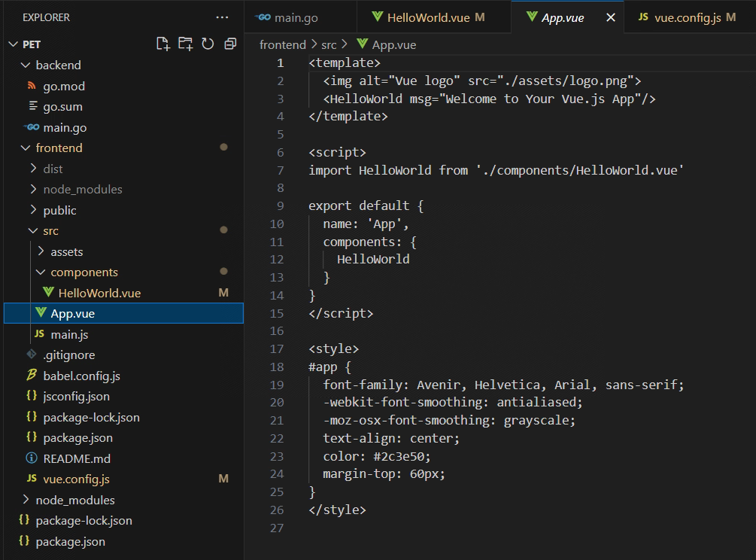The width and height of the screenshot is (756, 560).
Task: Collapse the PET root folder
Action: point(14,44)
